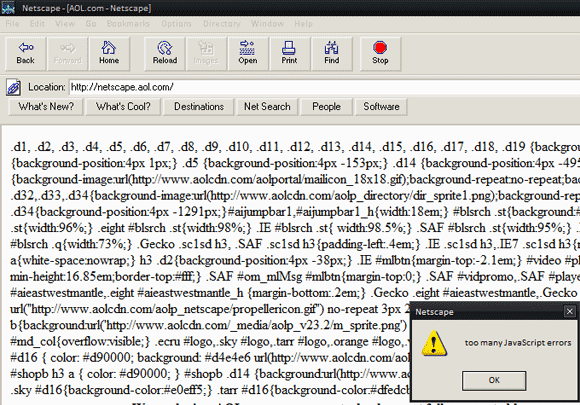The image size is (580, 405).
Task: Click the 'Location:' label
Action: (47, 87)
